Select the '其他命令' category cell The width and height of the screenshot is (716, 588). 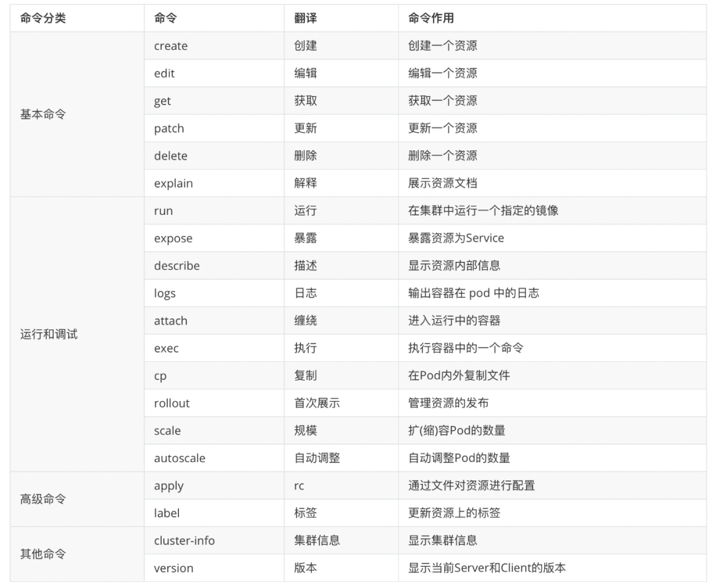pyautogui.click(x=77, y=554)
